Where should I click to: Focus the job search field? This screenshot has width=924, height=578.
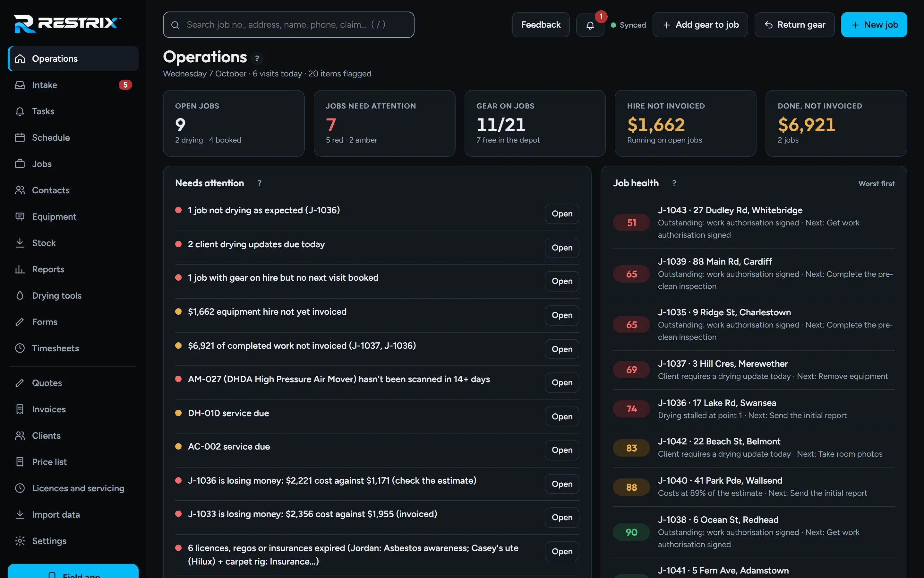[289, 25]
